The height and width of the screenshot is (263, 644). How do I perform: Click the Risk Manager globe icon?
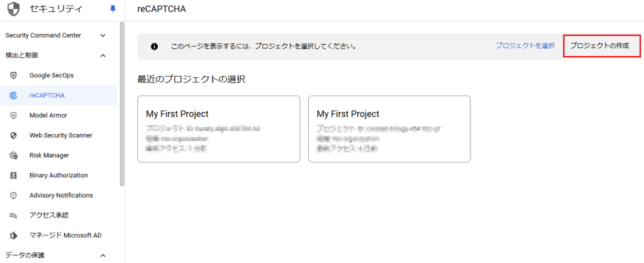coord(13,155)
